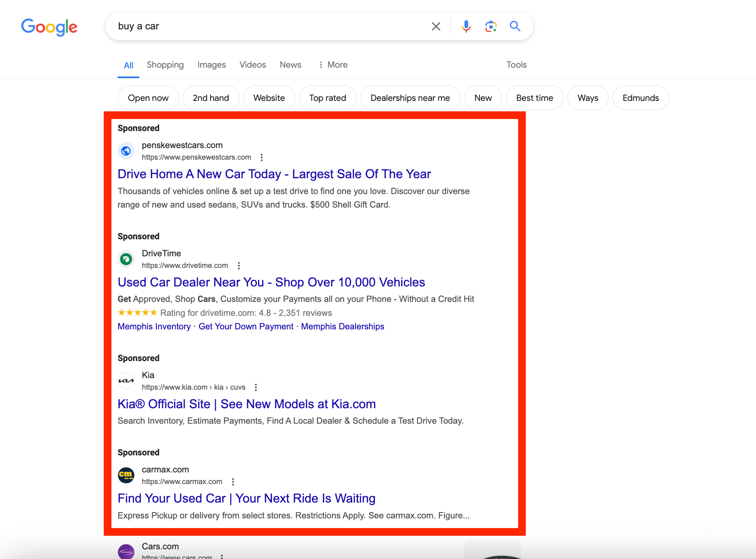Follow the 'Get Your Down Payment' sitelink
The width and height of the screenshot is (756, 559).
pyautogui.click(x=246, y=326)
